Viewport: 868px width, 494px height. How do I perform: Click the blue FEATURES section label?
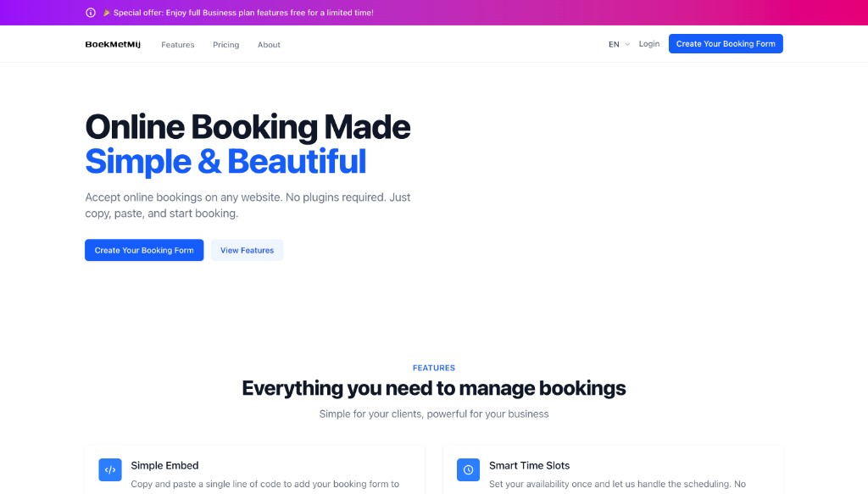click(434, 368)
